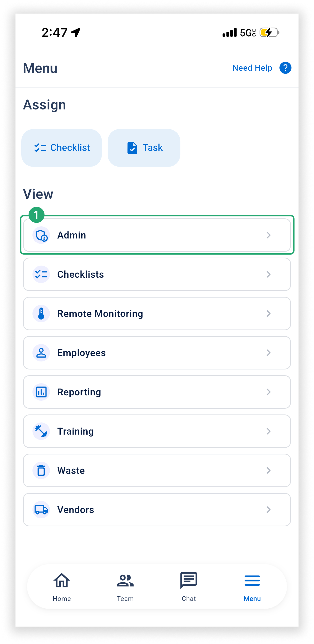Tap the Assign Task button
314x644 pixels.
tap(144, 148)
